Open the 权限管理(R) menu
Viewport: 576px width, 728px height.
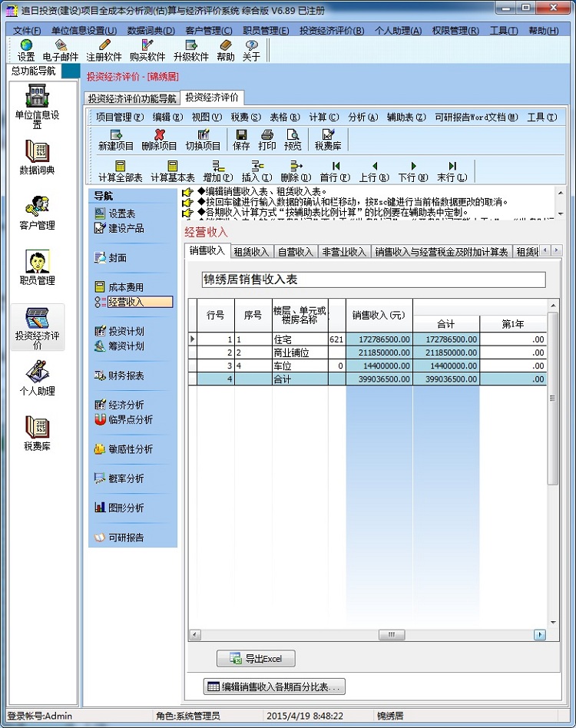point(455,31)
